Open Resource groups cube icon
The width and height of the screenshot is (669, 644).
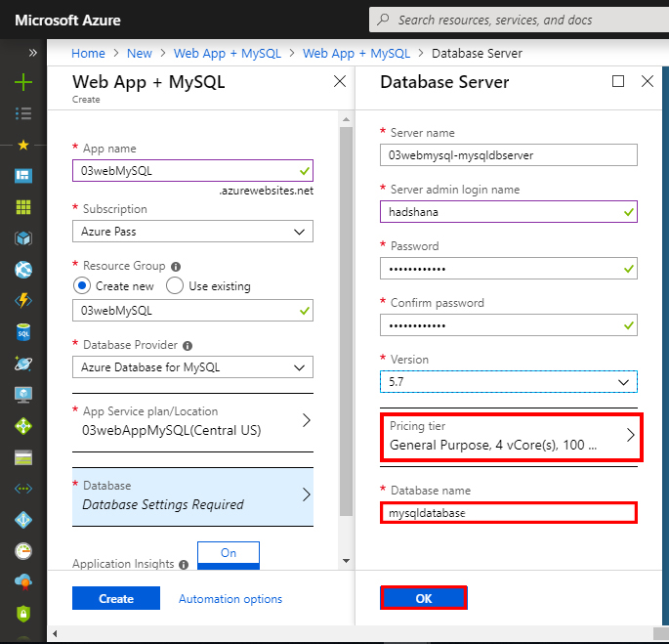23,238
